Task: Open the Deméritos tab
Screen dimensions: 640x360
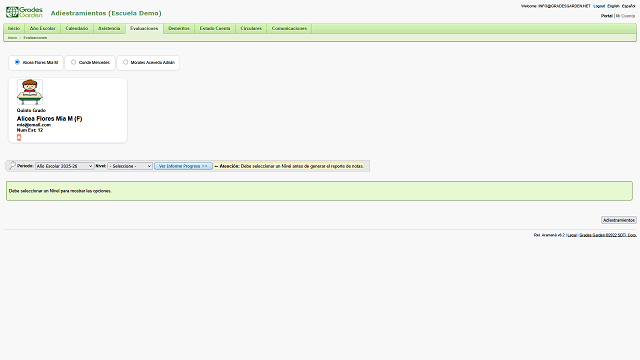Action: (179, 28)
